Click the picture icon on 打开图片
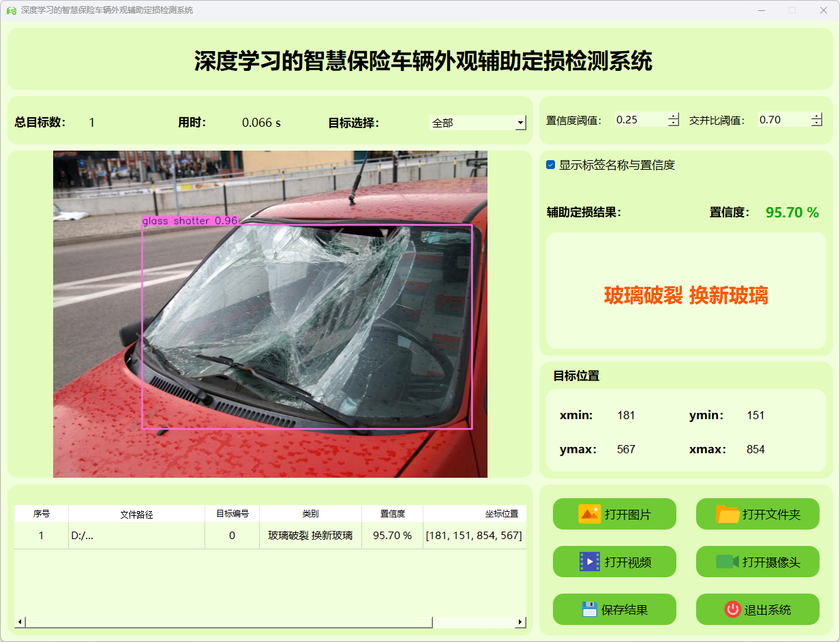Image resolution: width=840 pixels, height=642 pixels. (589, 514)
